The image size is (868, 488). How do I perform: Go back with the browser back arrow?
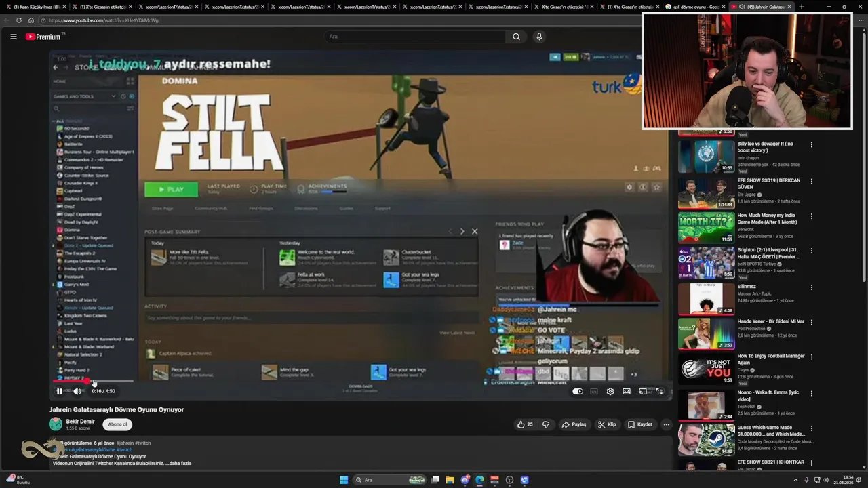click(x=7, y=20)
